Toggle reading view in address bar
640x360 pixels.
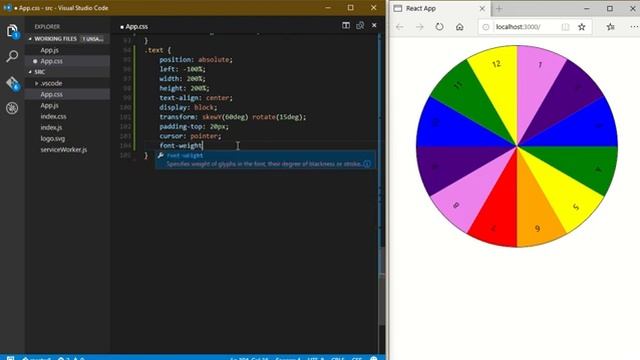click(x=565, y=27)
